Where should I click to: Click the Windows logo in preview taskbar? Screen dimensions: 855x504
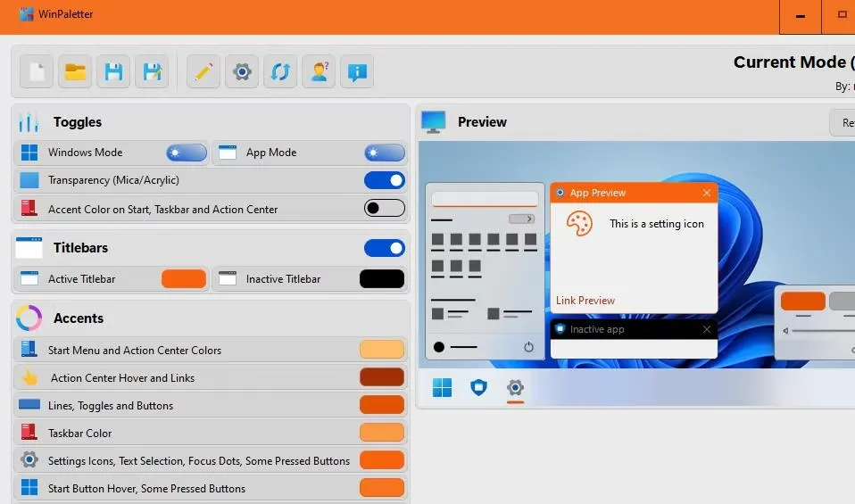tap(442, 388)
